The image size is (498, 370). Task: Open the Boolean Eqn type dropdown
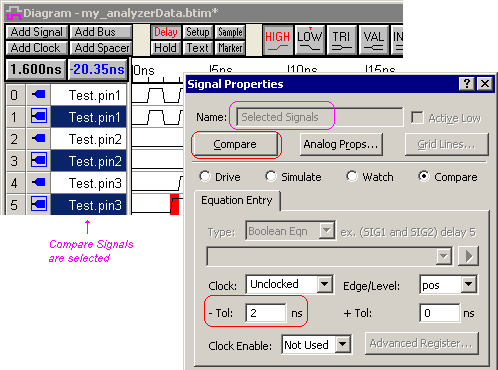coord(327,230)
